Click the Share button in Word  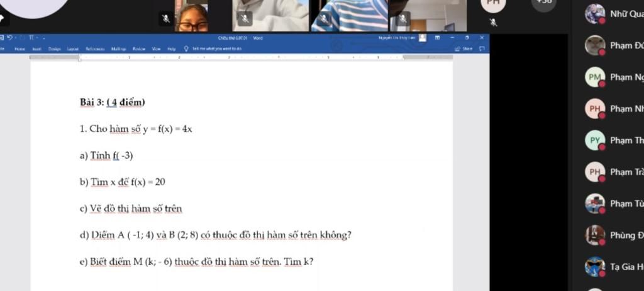(x=464, y=48)
